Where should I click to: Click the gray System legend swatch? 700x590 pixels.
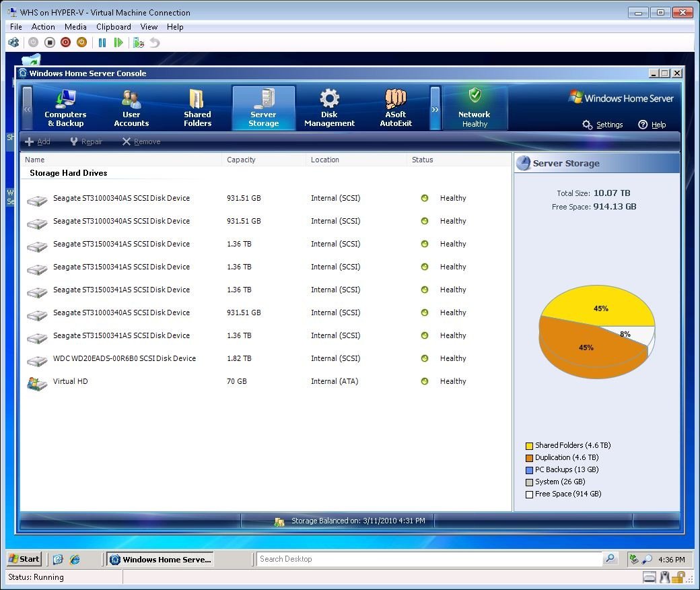coord(530,482)
